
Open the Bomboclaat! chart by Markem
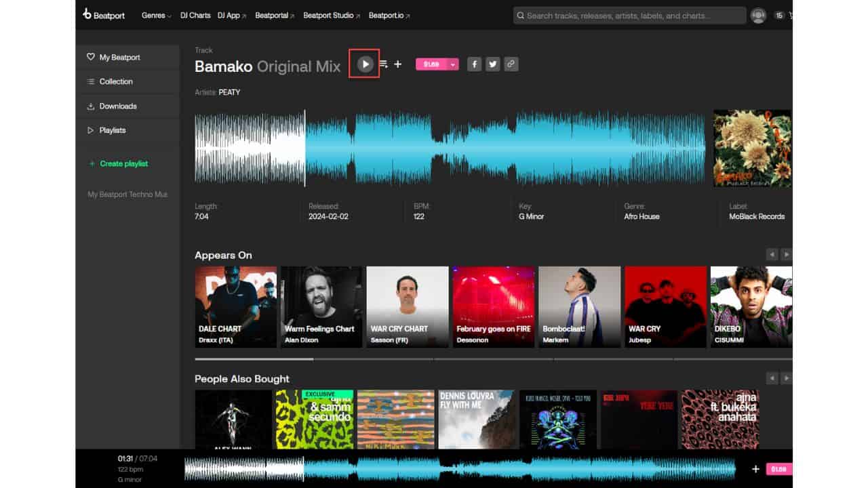pyautogui.click(x=580, y=306)
